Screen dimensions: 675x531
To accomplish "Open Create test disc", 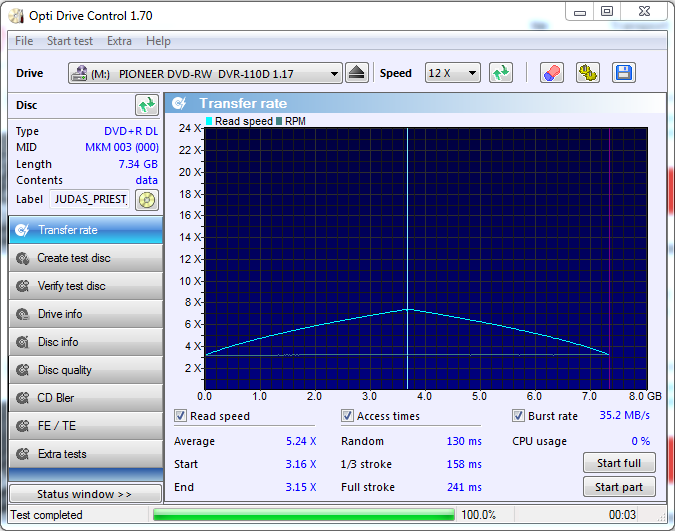I will pos(86,258).
